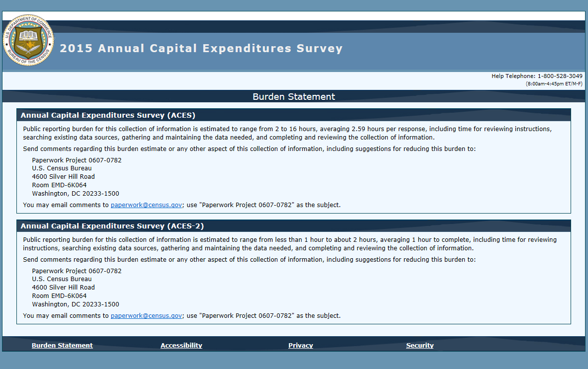588x369 pixels.
Task: Click paperwork@census.gov email in ACES-2 section
Action: click(x=146, y=316)
